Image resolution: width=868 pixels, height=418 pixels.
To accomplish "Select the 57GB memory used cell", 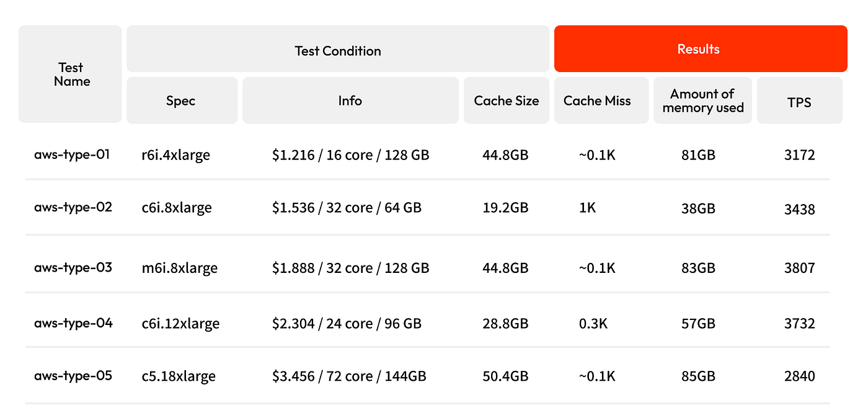I will (698, 323).
